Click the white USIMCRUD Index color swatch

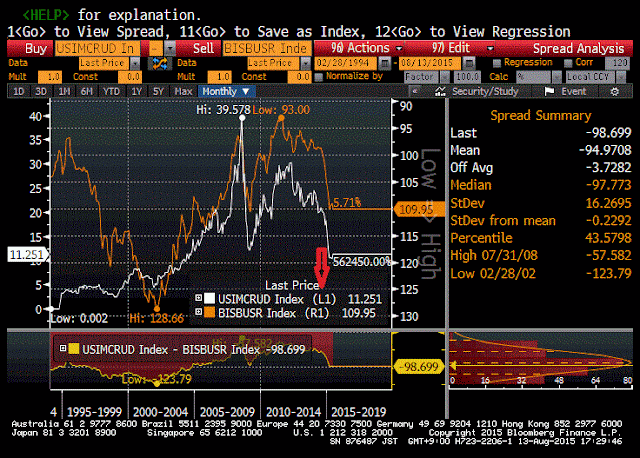coord(209,298)
